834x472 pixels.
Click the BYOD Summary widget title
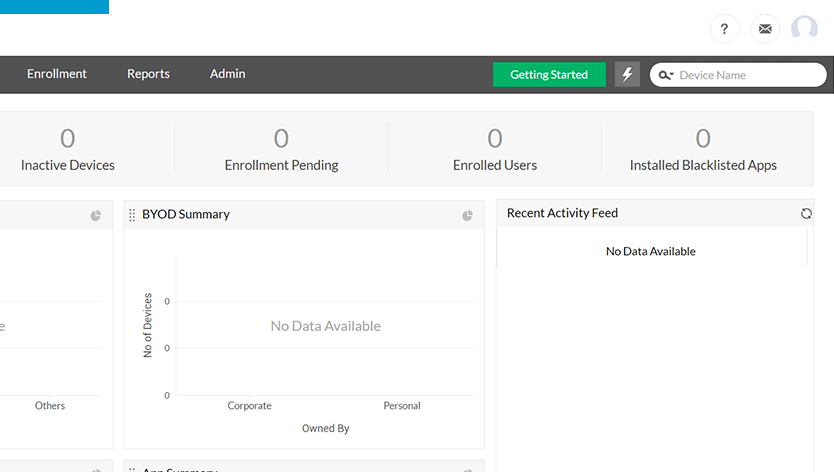186,214
